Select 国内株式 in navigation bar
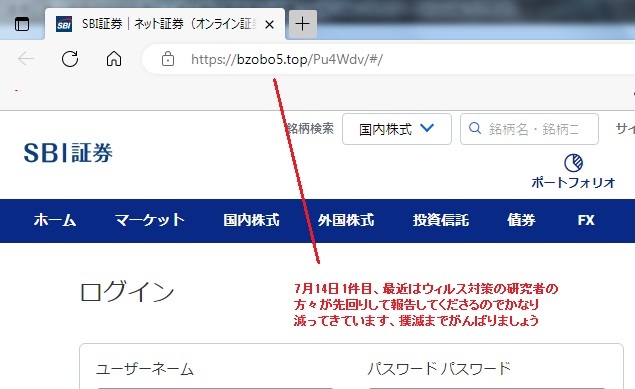 tap(251, 220)
